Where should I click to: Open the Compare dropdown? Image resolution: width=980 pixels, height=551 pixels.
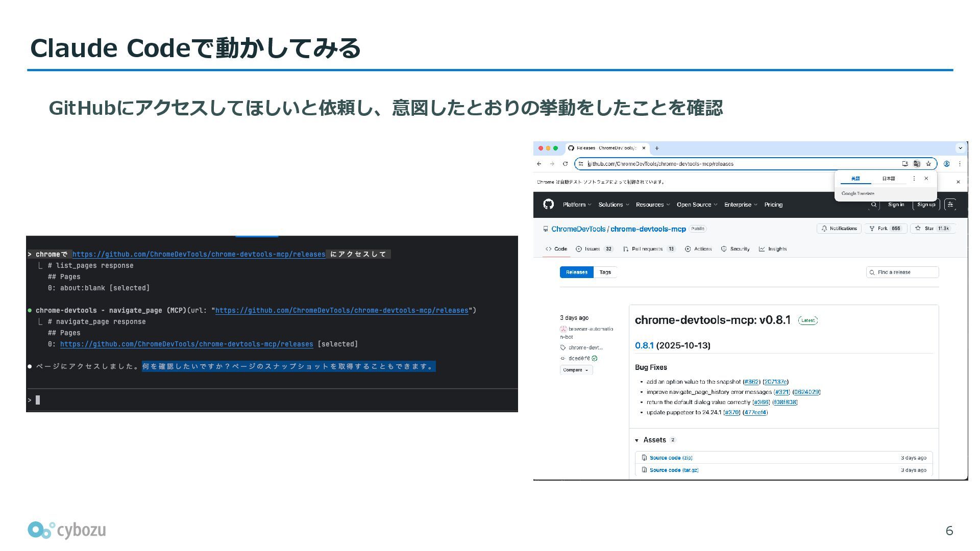[576, 370]
